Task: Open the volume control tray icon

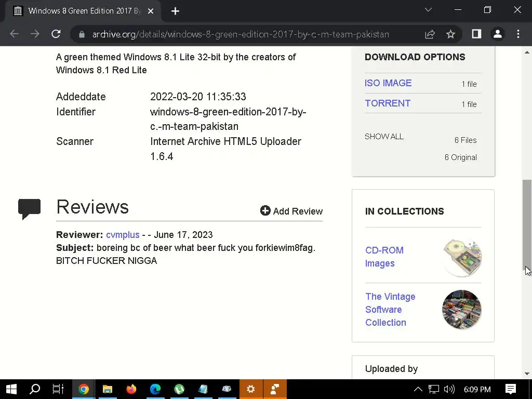Action: (449, 389)
